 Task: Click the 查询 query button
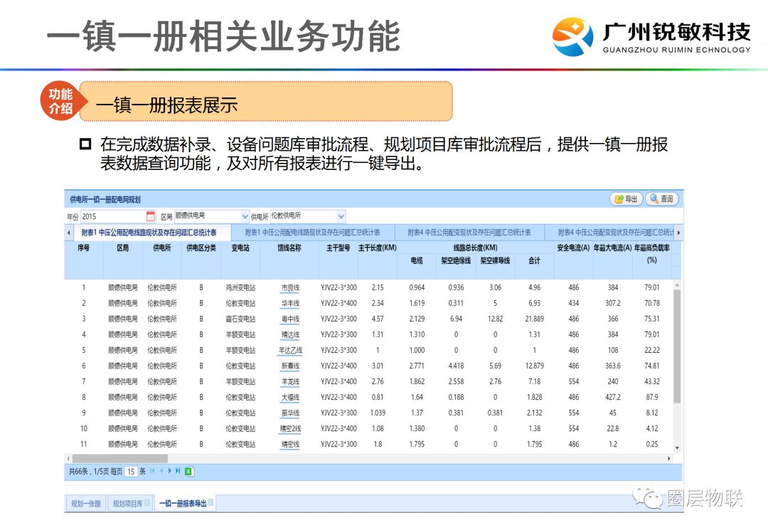pyautogui.click(x=662, y=199)
